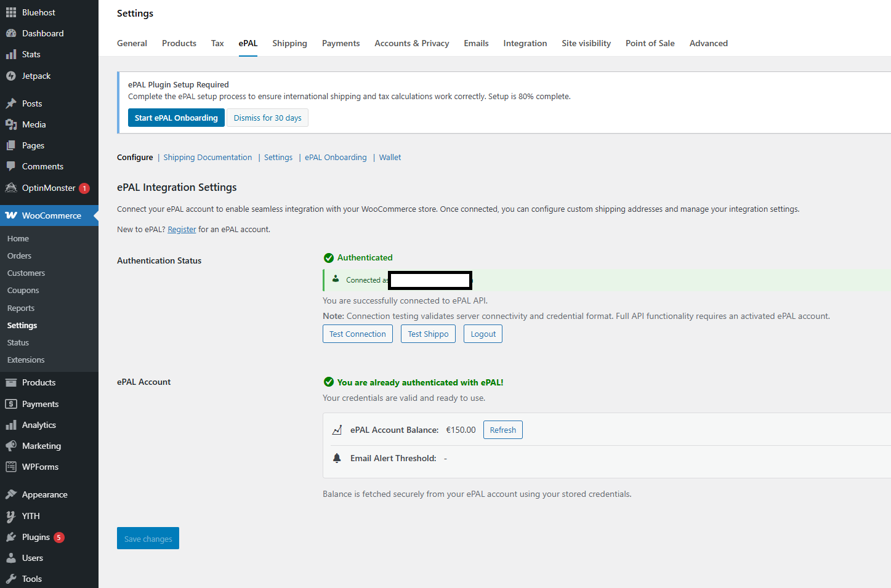The height and width of the screenshot is (588, 891).
Task: Click the Comments speech bubble icon
Action: coord(11,166)
